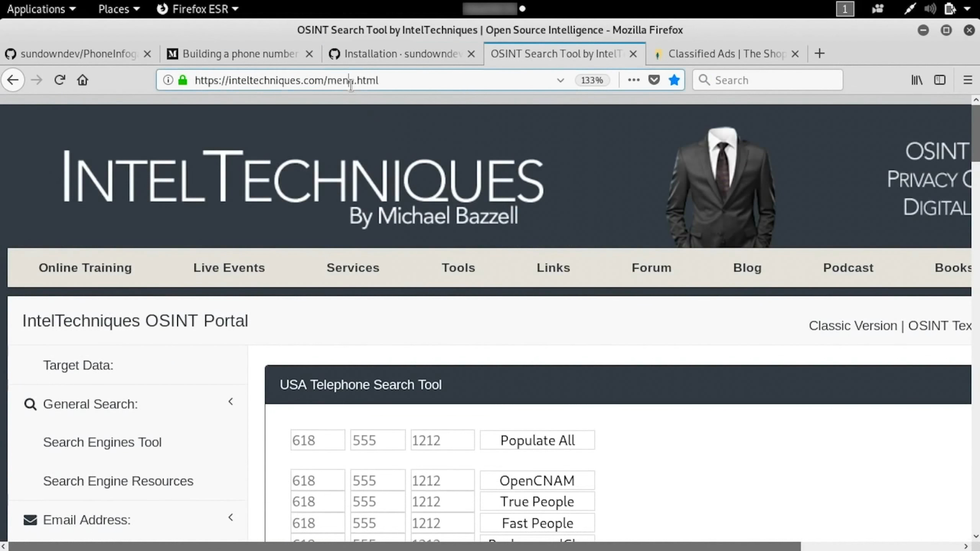Open Forum nav item

tap(652, 267)
